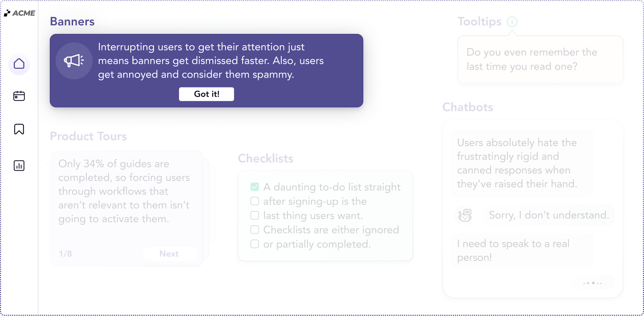The height and width of the screenshot is (316, 644).
Task: Open the bar chart analytics icon
Action: pyautogui.click(x=19, y=165)
